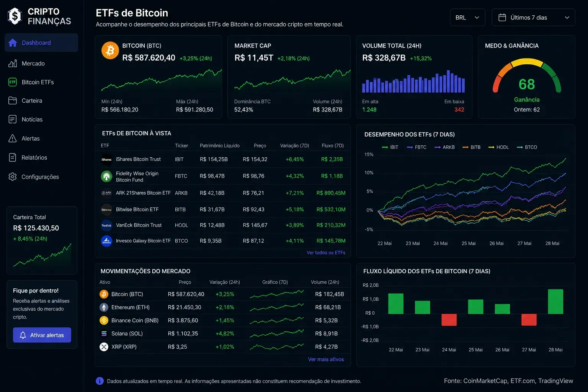The image size is (588, 392).
Task: Click the Ver mais ativos link
Action: click(326, 359)
